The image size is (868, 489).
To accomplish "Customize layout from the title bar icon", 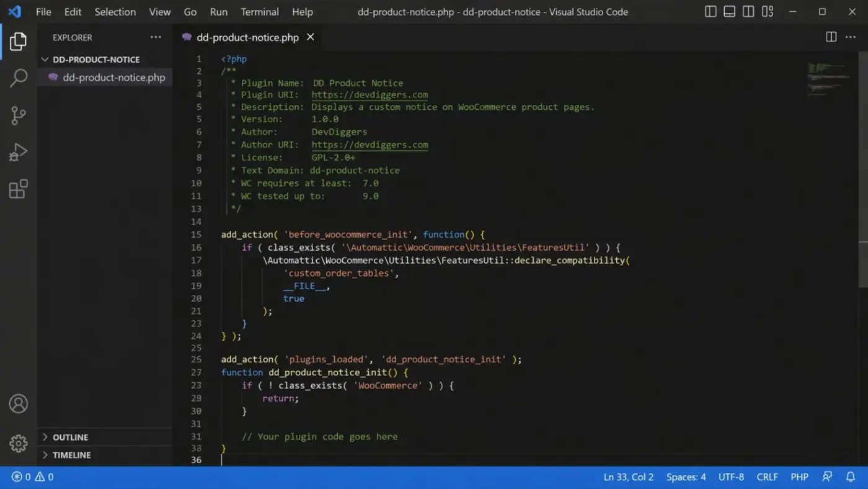I will [768, 12].
